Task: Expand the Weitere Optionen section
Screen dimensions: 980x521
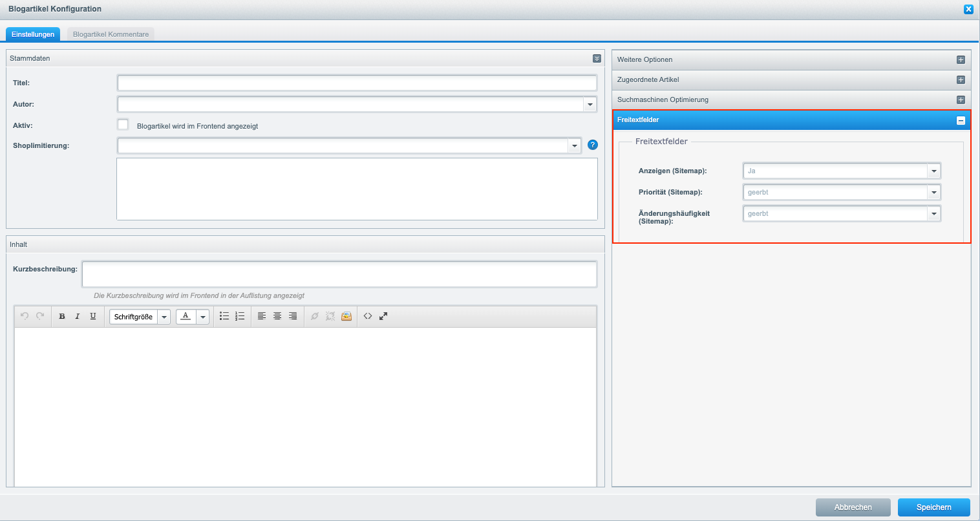Action: click(961, 59)
